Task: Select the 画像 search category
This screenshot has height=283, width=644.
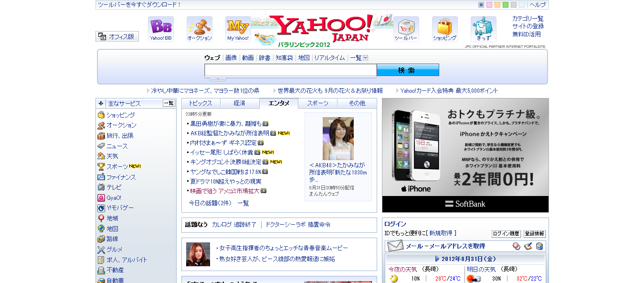Action: point(231,58)
